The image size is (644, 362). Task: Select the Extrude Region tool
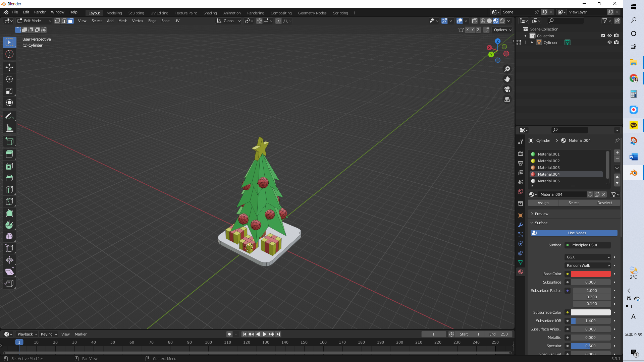point(9,155)
